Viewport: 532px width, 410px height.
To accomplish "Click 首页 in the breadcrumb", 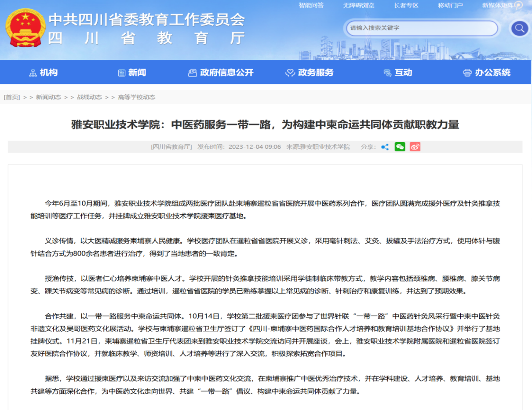I will [12, 97].
